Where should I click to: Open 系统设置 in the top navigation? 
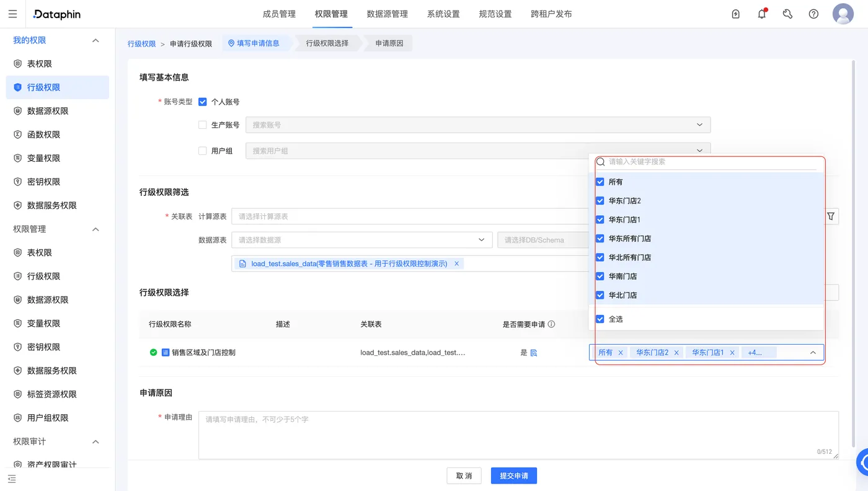point(443,14)
